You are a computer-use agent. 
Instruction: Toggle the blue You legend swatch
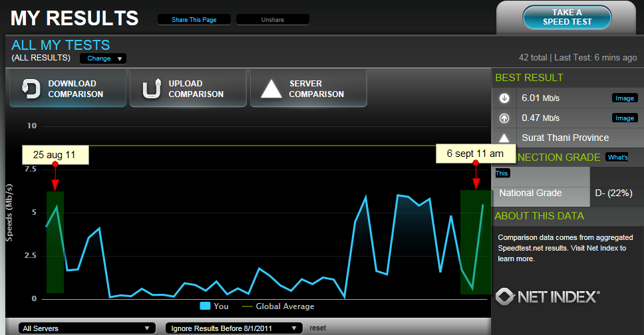(206, 306)
